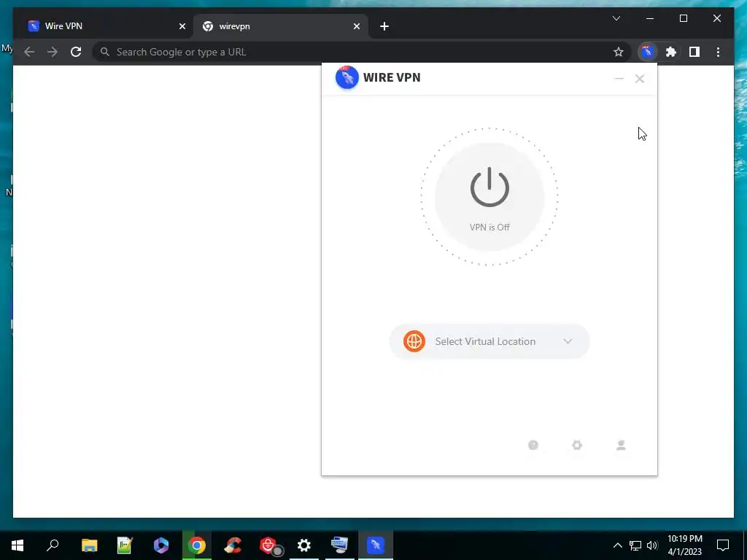Toggle the browser side panel icon

click(694, 52)
